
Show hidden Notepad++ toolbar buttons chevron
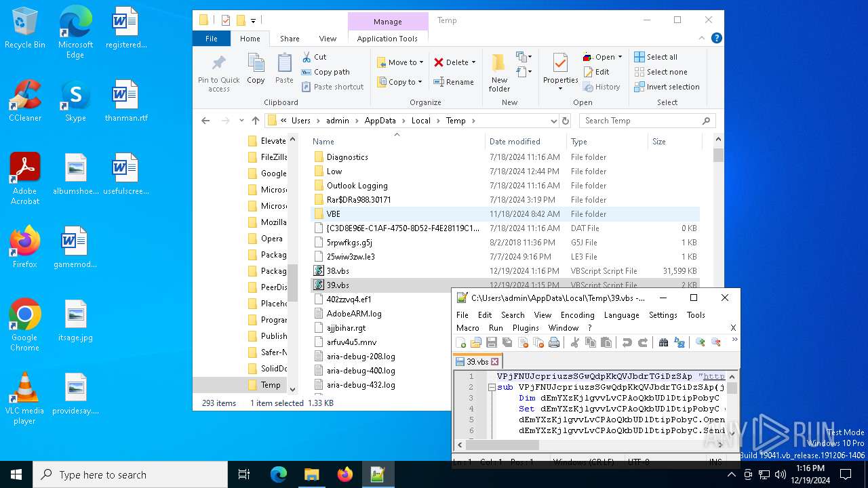tap(734, 340)
